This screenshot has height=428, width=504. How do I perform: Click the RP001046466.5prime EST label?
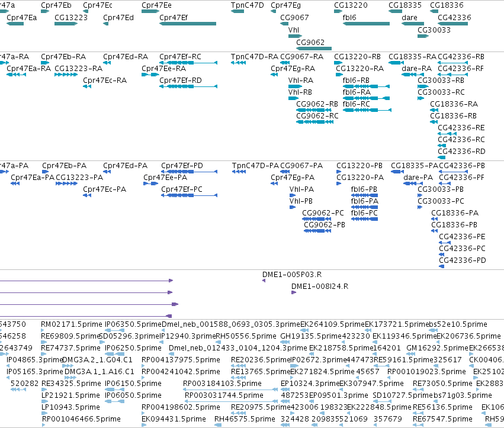[81, 419]
